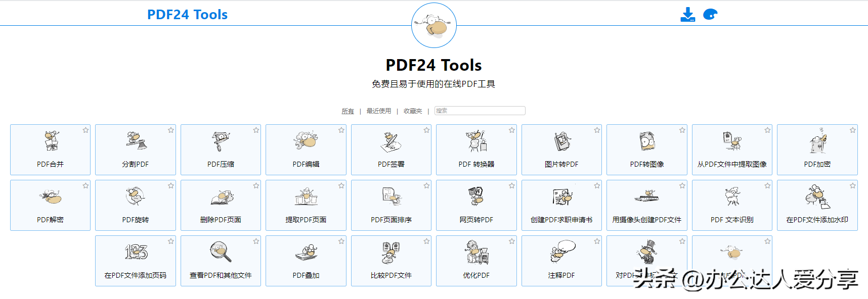The image size is (868, 299).
Task: Toggle favorite star on 在PDF文件添加页码 card
Action: tap(171, 241)
